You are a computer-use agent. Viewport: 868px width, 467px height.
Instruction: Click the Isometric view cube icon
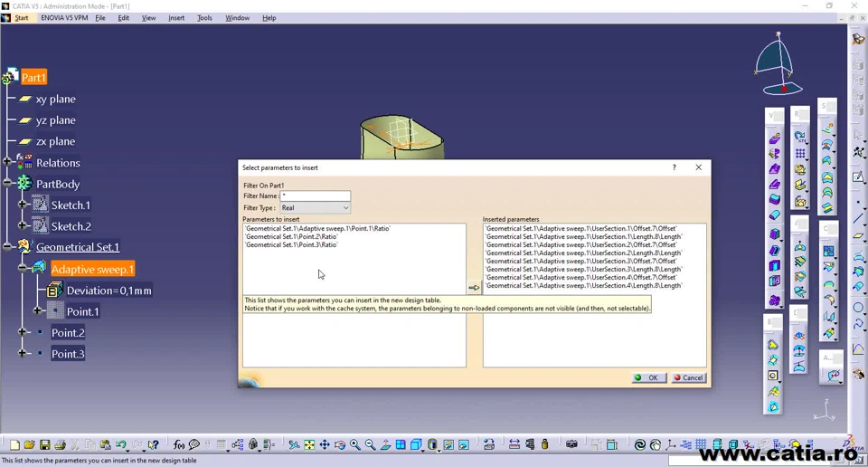pyautogui.click(x=416, y=444)
